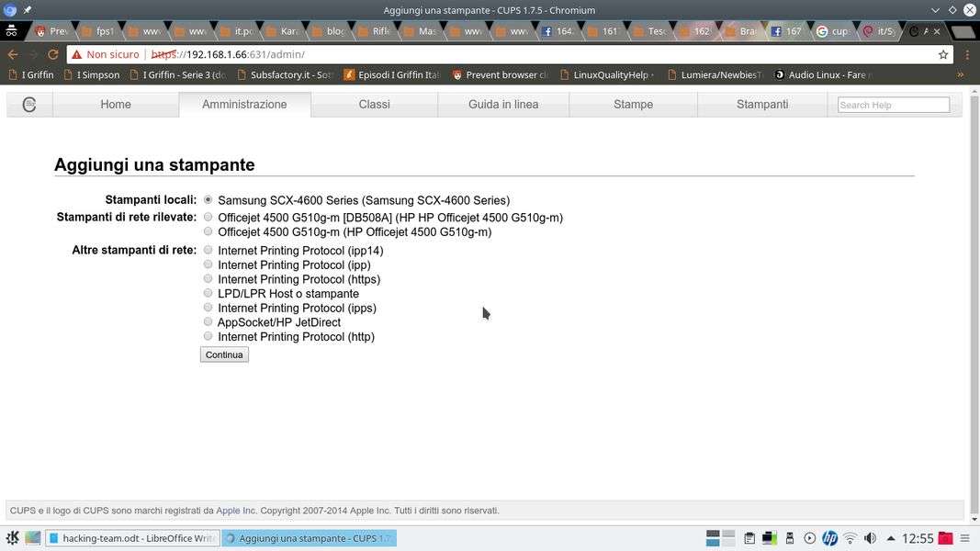980x551 pixels.
Task: Open the LinuxQualityHelp bookmark
Action: pos(607,74)
